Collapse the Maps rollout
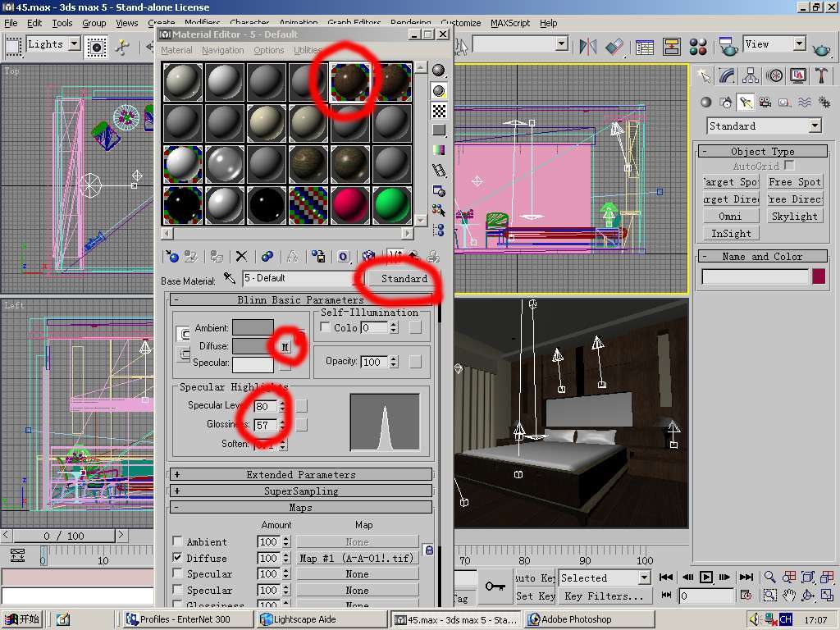Image resolution: width=840 pixels, height=630 pixels. (x=300, y=507)
